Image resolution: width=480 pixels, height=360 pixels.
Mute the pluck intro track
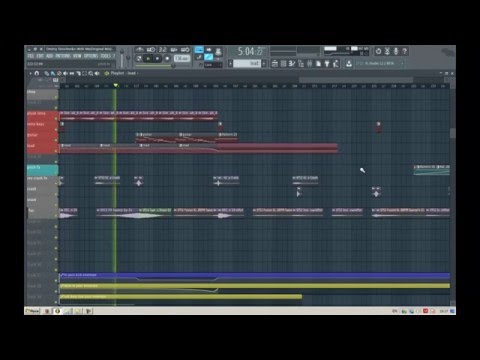[x=56, y=119]
